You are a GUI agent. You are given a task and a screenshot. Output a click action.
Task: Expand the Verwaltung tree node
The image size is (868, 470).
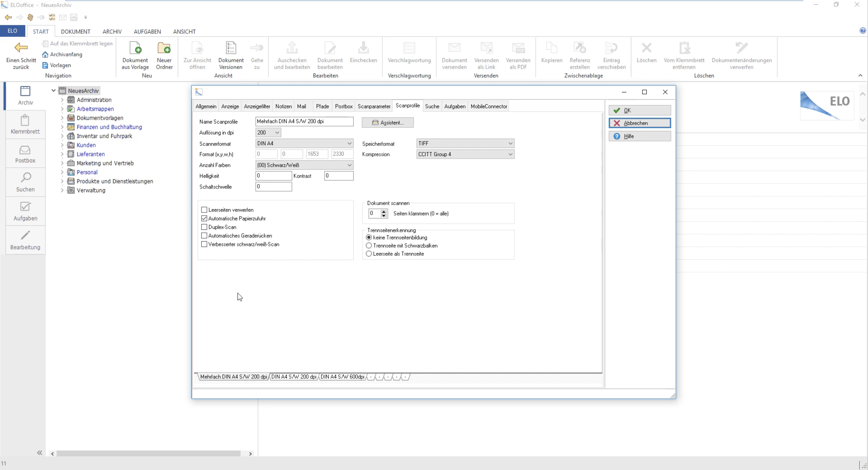pos(62,190)
